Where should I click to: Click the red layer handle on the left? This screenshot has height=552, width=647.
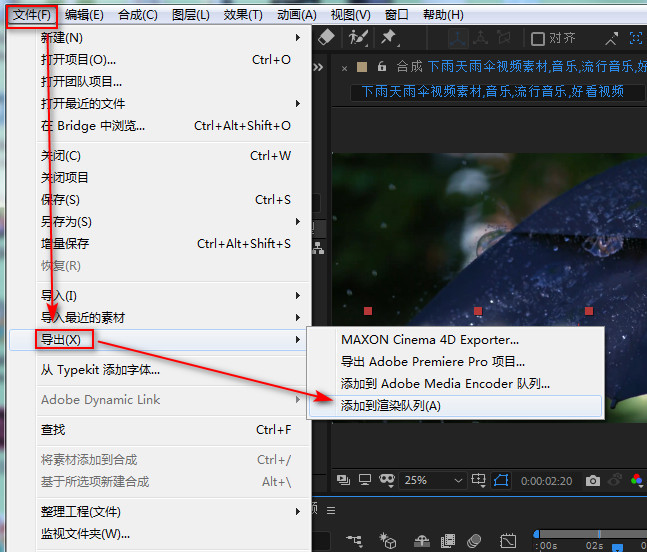(368, 311)
